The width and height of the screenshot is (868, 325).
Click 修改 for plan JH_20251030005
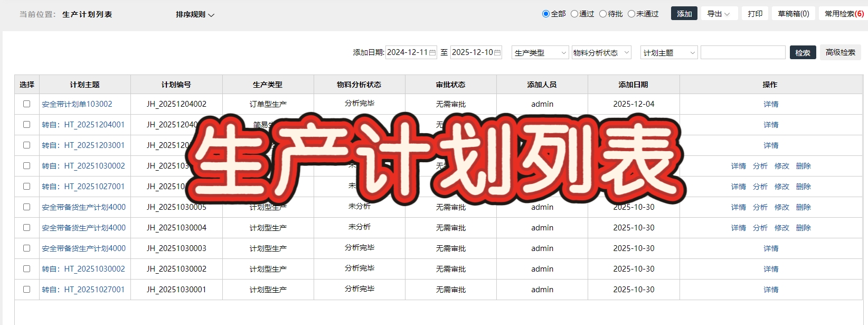pyautogui.click(x=781, y=207)
